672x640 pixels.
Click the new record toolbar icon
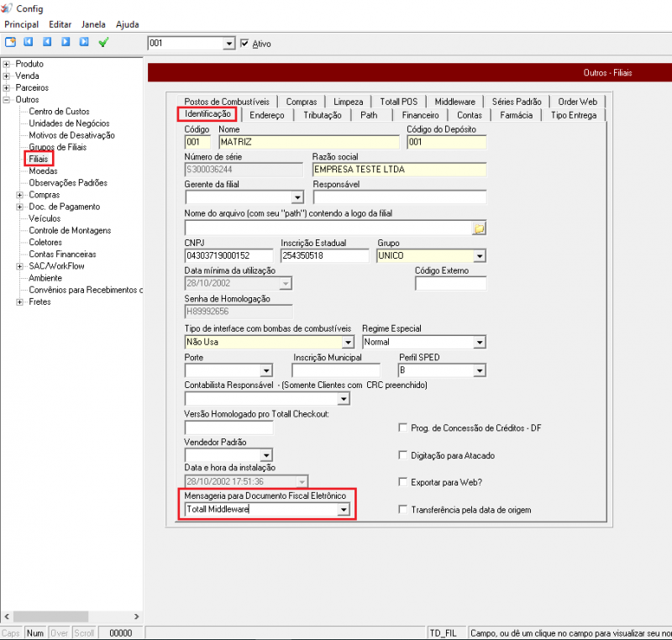[x=10, y=42]
